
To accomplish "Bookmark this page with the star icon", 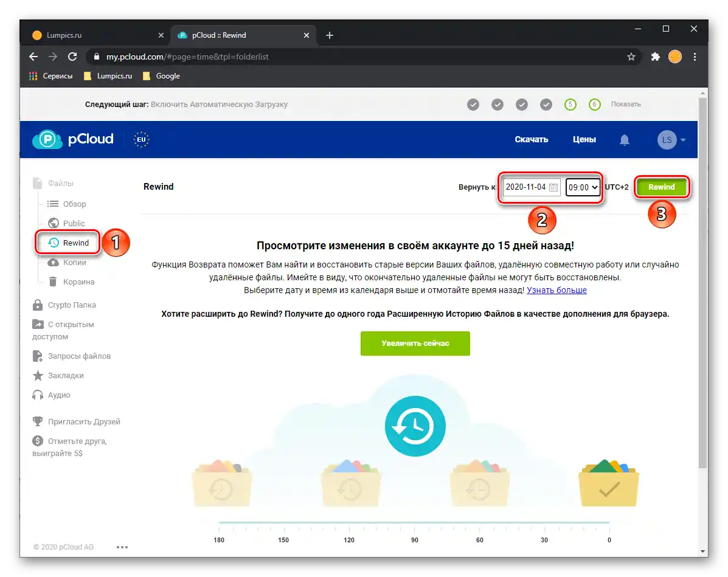I will coord(631,57).
